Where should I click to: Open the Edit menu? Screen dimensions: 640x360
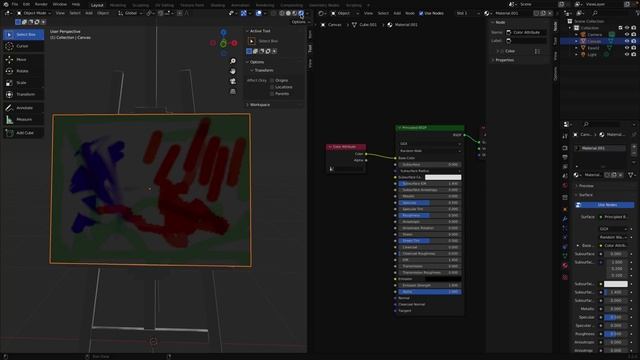[x=26, y=4]
